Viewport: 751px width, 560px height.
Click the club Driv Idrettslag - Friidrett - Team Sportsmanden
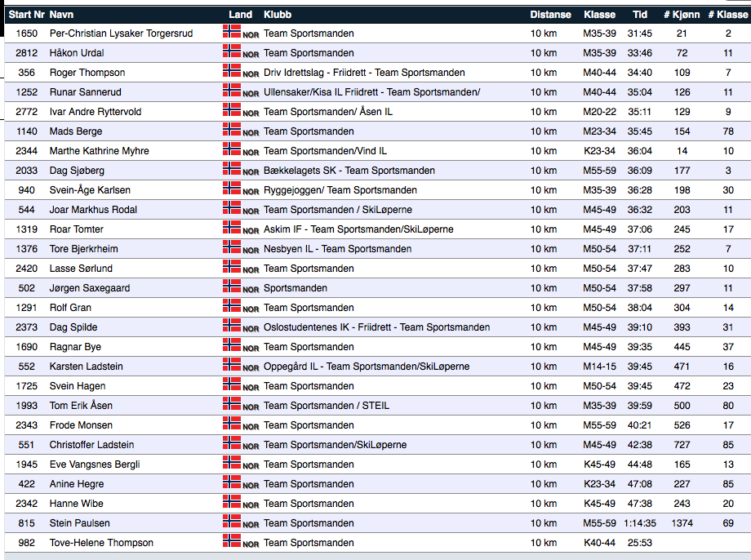(364, 73)
